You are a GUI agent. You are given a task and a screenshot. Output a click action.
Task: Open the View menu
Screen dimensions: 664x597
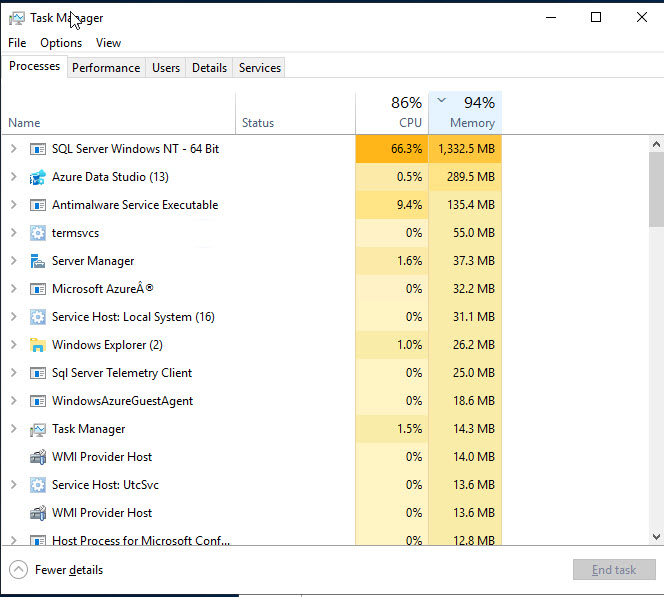pos(108,43)
